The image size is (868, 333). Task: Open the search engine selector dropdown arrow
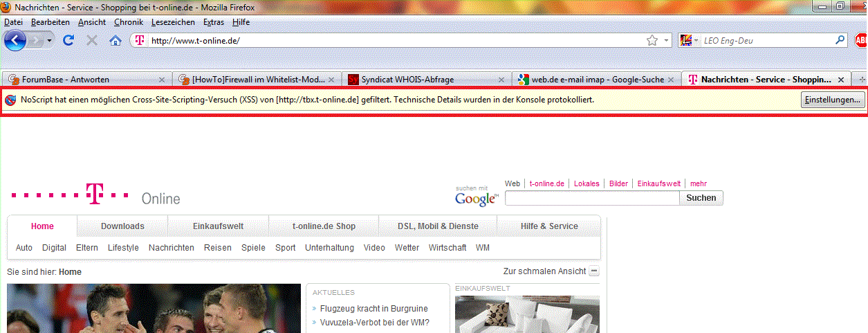point(696,41)
